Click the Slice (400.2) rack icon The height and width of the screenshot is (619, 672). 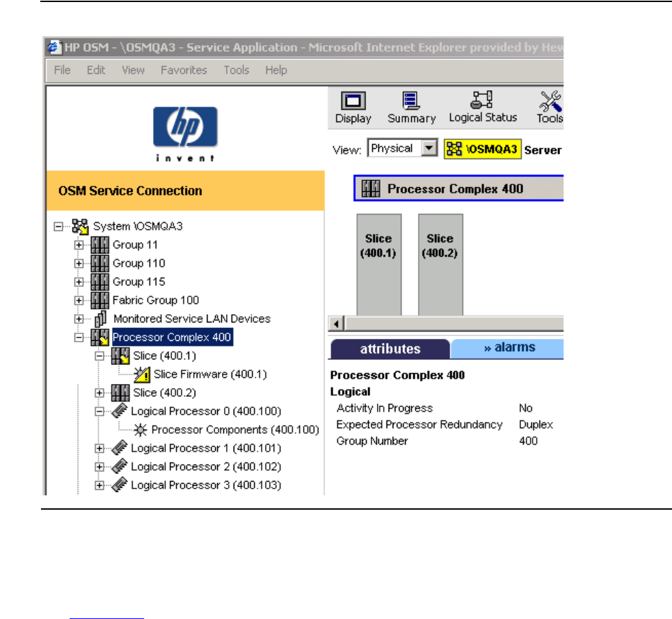click(x=120, y=393)
